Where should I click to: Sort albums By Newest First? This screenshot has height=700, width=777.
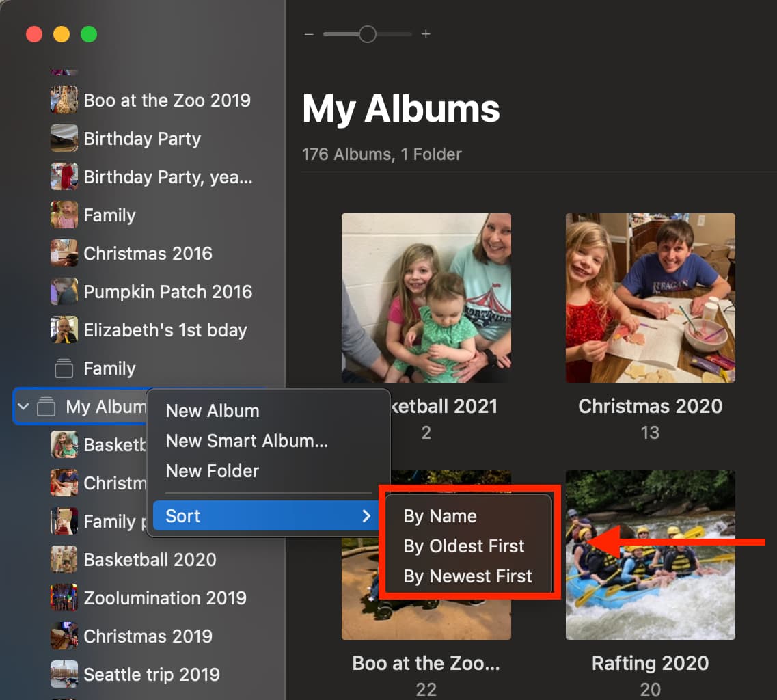(467, 576)
